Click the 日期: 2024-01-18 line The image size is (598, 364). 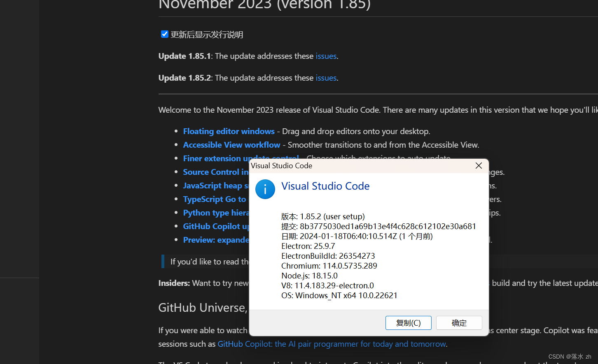coord(357,236)
